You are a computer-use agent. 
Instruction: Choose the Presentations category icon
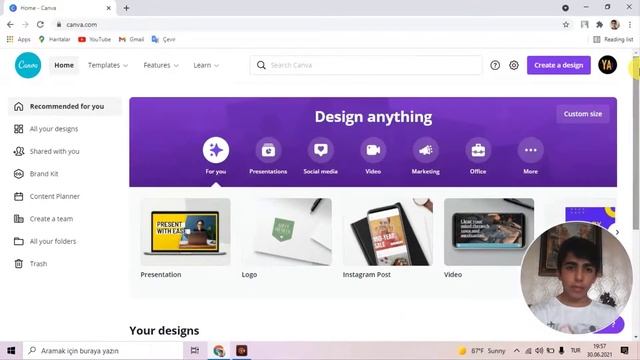pos(268,150)
